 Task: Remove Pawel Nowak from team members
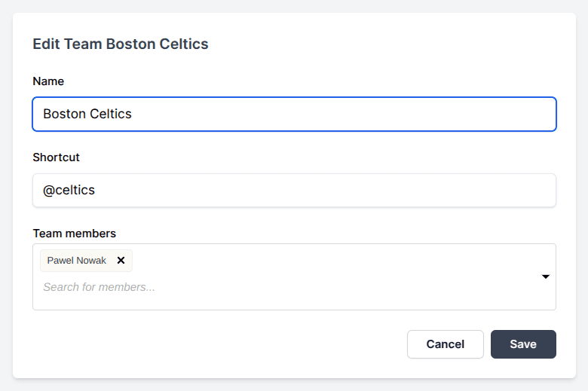point(121,261)
